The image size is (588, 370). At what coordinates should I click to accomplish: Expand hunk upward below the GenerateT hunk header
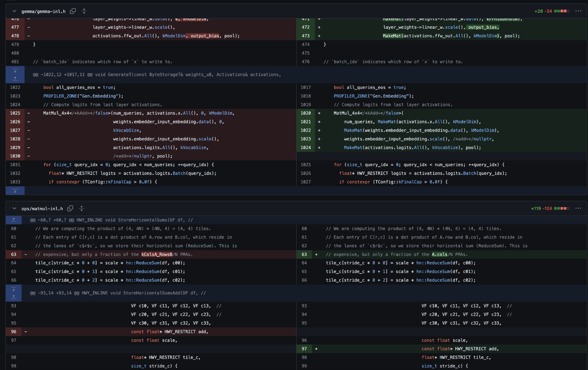point(15,79)
